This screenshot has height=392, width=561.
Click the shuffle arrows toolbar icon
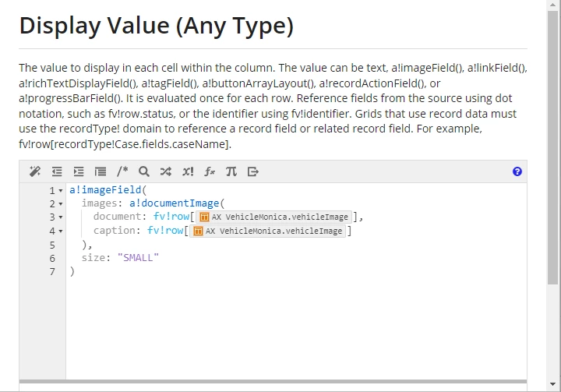coord(166,171)
